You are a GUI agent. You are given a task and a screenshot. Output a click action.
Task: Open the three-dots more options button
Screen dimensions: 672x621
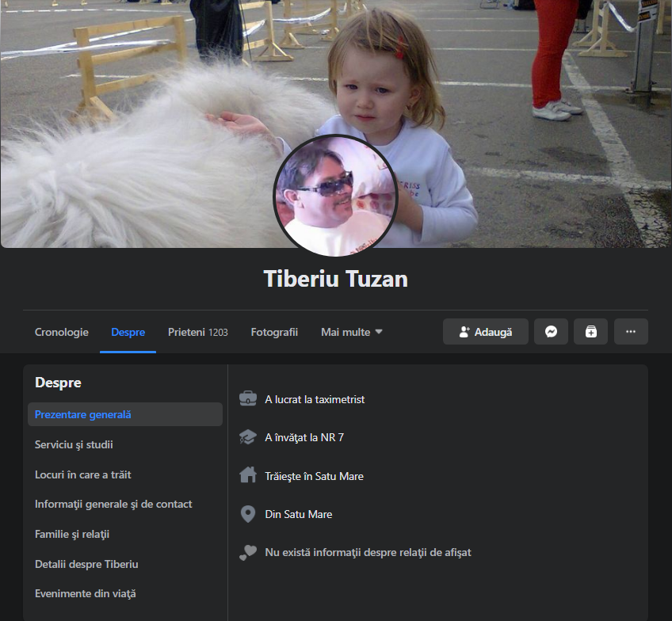631,332
